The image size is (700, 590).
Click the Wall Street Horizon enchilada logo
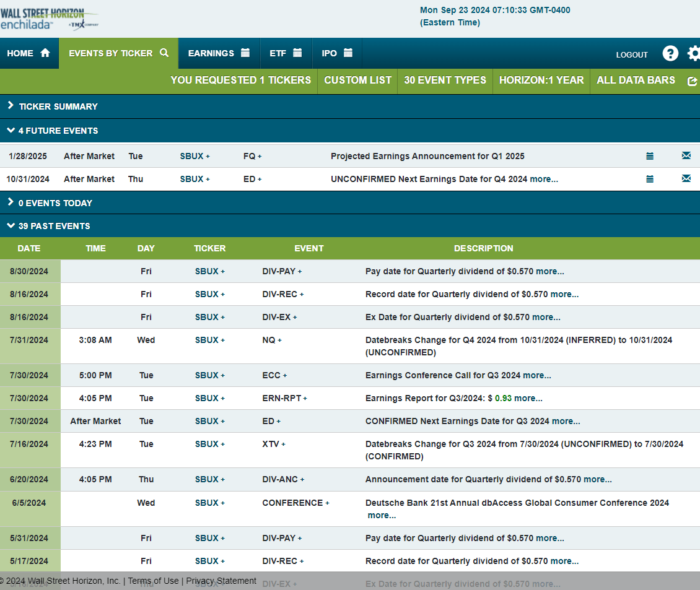(x=49, y=19)
